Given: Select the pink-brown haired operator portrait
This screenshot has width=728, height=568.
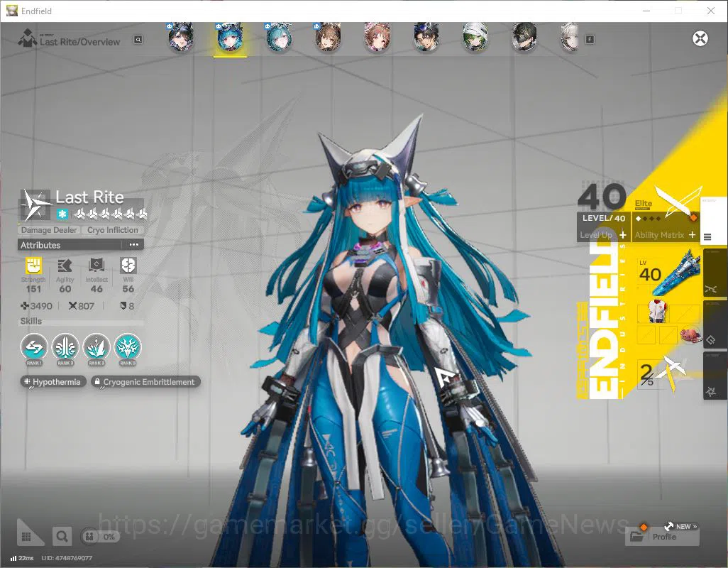Looking at the screenshot, I should click(377, 38).
